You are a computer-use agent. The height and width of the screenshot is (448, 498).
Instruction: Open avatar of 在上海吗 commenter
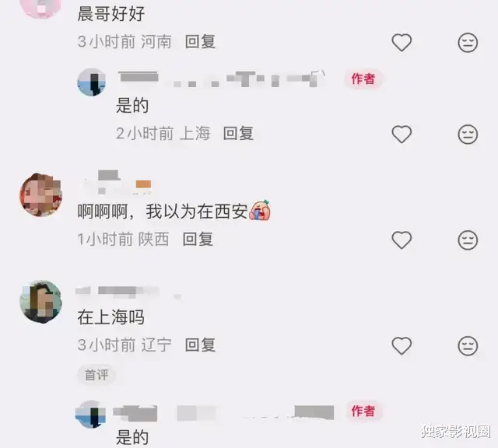click(40, 302)
